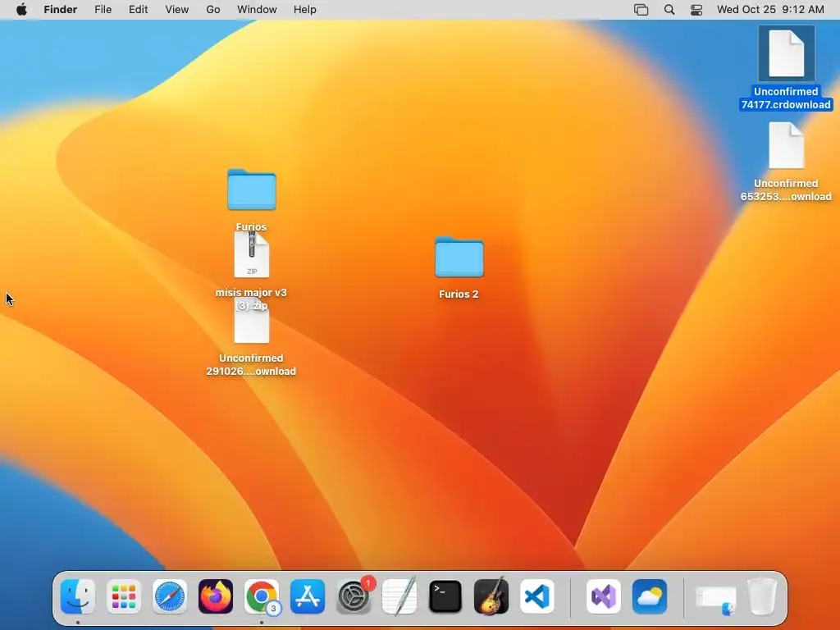Click the 'Unconfirmed 74177.crdownload' label
The image size is (840, 630).
pos(786,98)
